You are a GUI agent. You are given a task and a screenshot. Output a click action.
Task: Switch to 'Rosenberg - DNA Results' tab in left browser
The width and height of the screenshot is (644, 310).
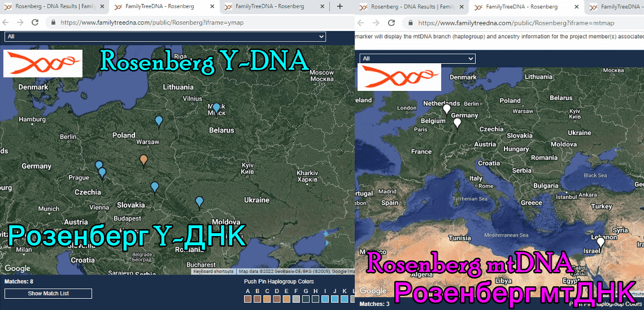coord(54,7)
